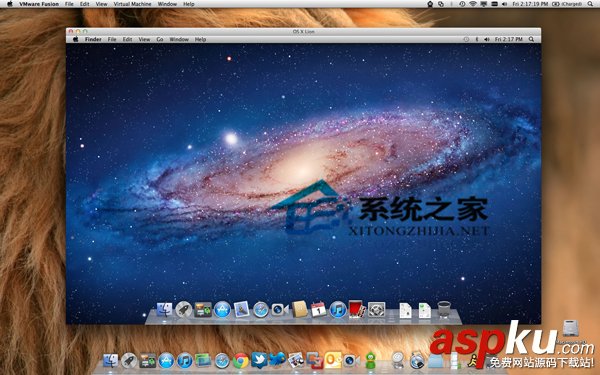The height and width of the screenshot is (375, 600).
Task: Open guest Spotlight search in VM menu bar
Action: (x=532, y=39)
